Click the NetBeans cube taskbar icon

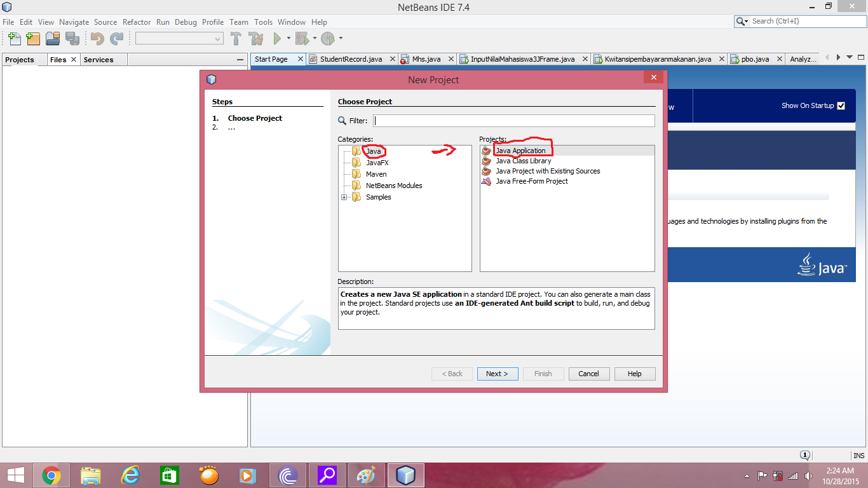pos(405,475)
